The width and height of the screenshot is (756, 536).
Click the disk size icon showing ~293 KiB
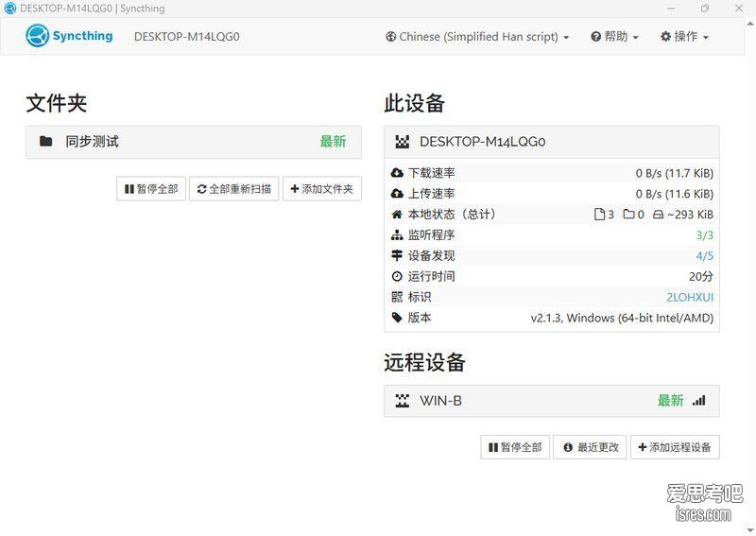click(x=658, y=215)
